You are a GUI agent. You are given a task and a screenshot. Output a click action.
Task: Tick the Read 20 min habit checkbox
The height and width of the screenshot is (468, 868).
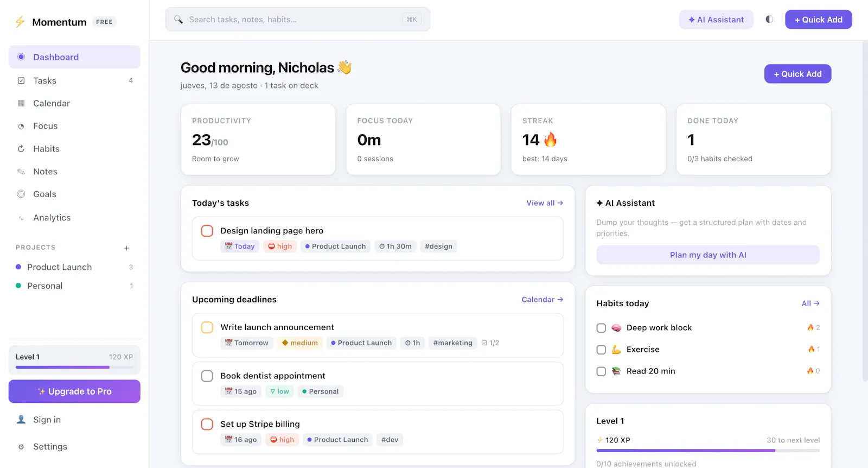point(601,371)
